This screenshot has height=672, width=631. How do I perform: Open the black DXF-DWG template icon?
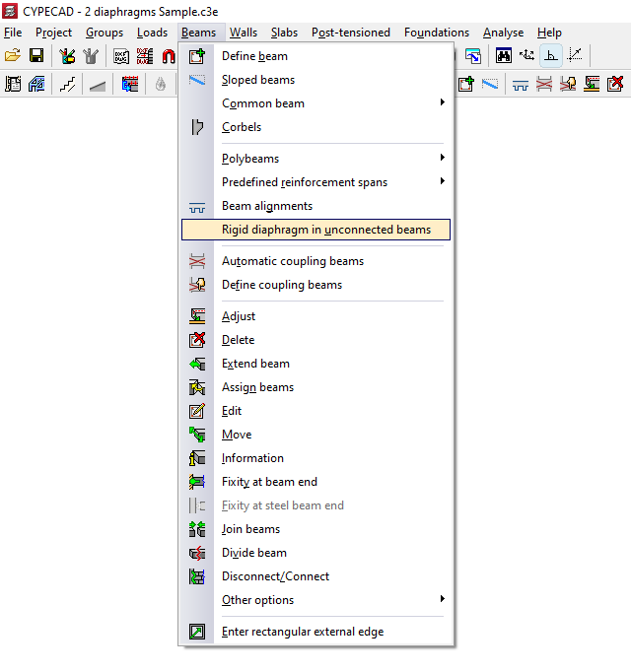tap(121, 56)
